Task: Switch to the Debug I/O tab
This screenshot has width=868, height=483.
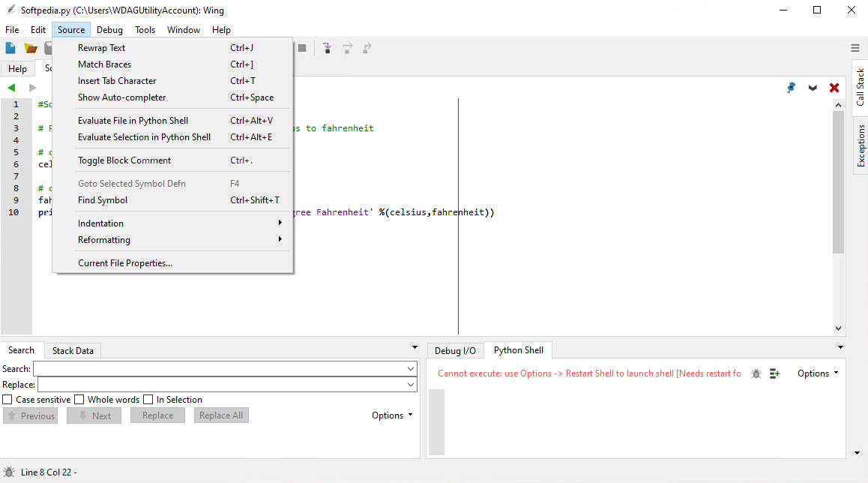Action: 455,350
